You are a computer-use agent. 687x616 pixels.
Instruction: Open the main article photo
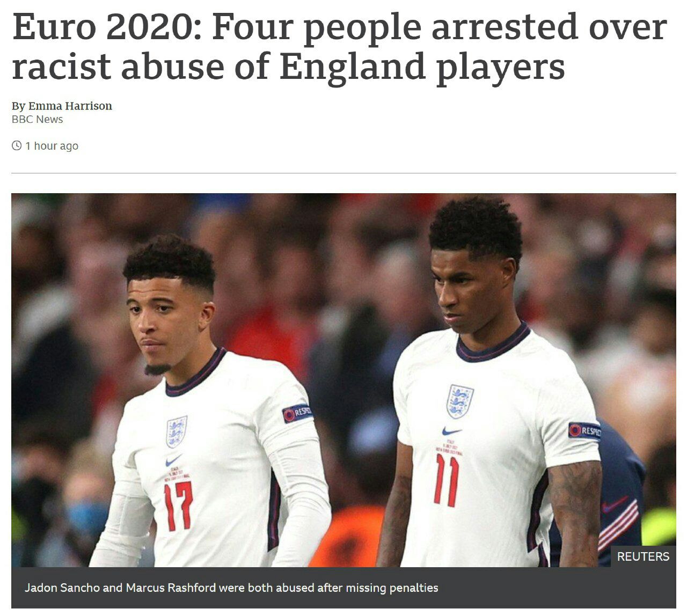(x=343, y=380)
